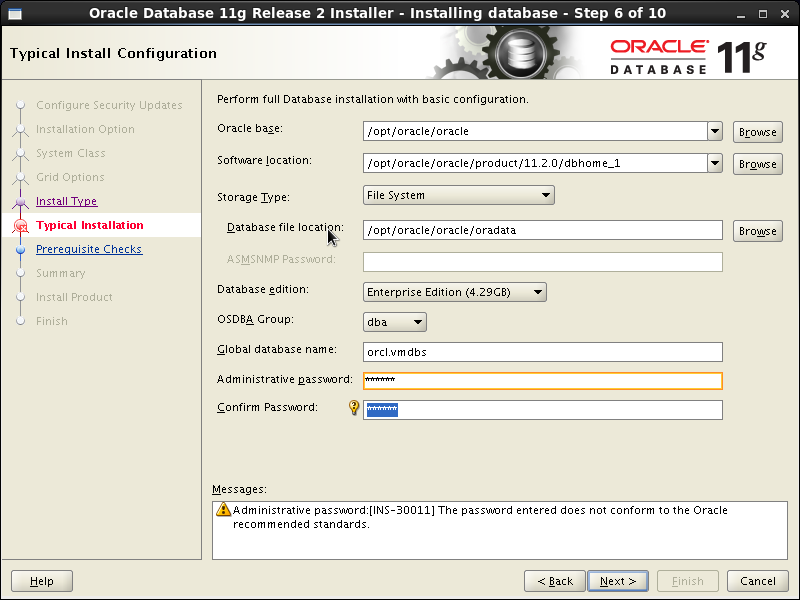800x600 pixels.
Task: Click the Global database name field
Action: [x=543, y=352]
